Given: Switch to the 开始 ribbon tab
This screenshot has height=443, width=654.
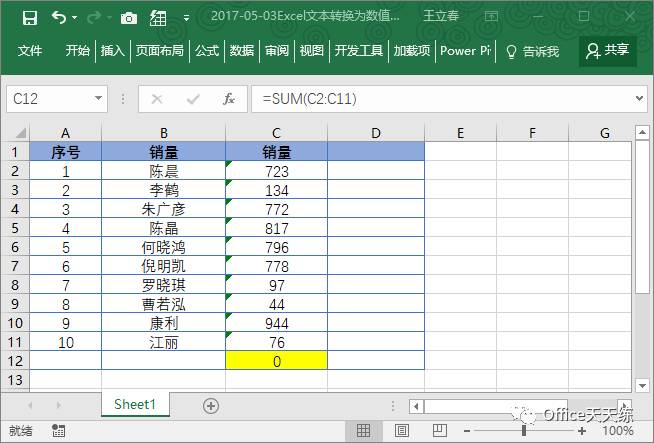Looking at the screenshot, I should point(77,51).
